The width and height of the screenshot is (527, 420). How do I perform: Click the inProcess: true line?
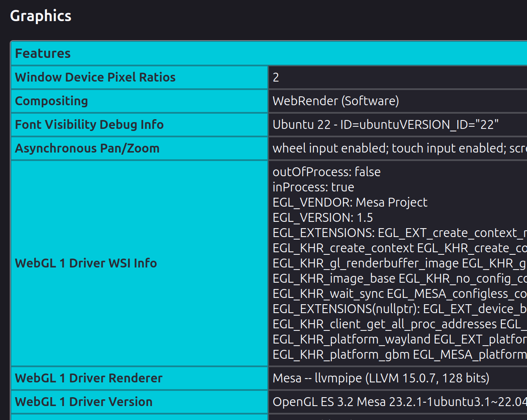[x=313, y=187]
